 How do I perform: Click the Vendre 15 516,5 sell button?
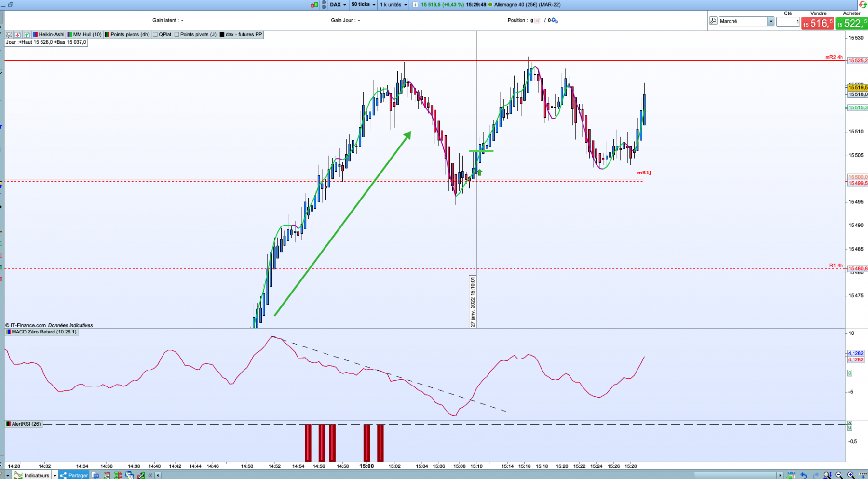(818, 23)
